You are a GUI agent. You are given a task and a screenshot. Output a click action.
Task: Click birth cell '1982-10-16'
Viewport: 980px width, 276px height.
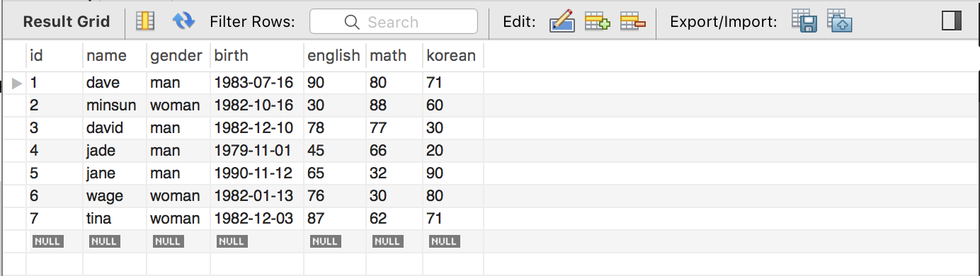pyautogui.click(x=257, y=105)
